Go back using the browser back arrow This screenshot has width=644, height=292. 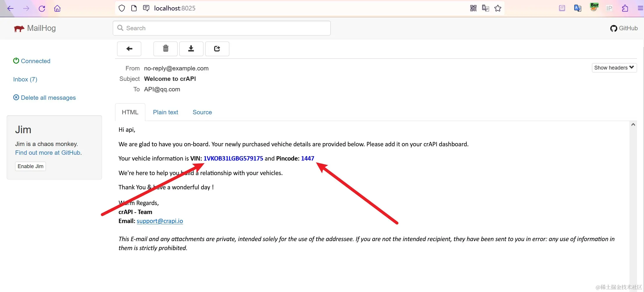10,8
